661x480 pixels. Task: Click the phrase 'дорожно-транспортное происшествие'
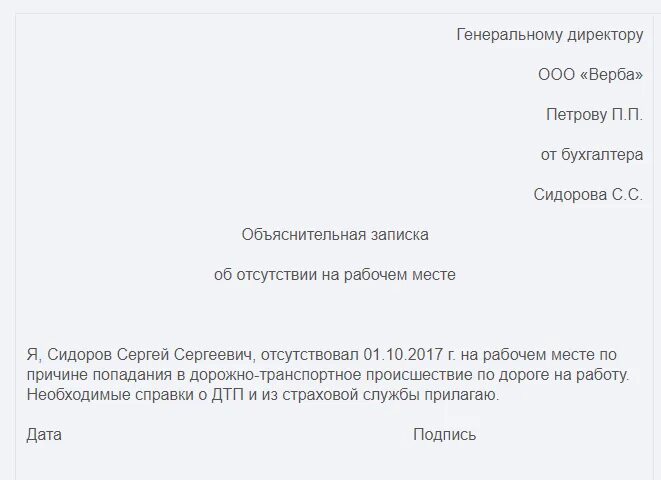tap(331, 375)
